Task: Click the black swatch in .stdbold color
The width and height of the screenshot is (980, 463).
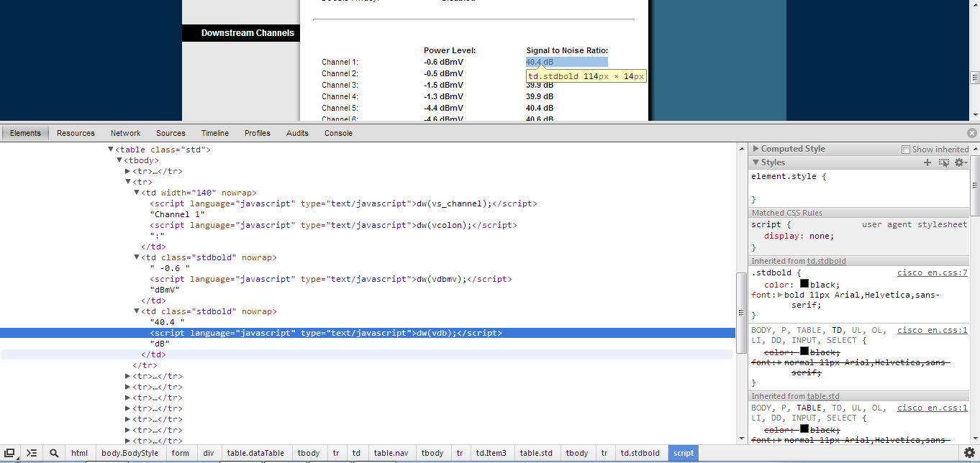Action: coord(804,284)
